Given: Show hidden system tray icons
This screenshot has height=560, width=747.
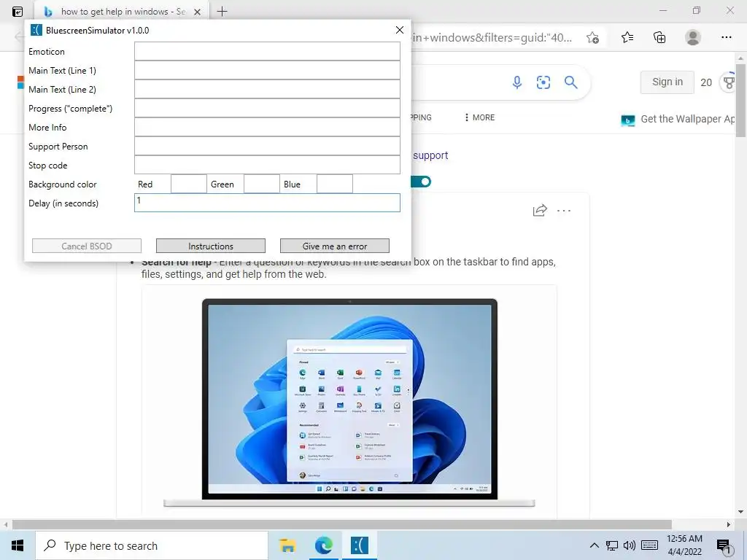Looking at the screenshot, I should click(x=594, y=545).
